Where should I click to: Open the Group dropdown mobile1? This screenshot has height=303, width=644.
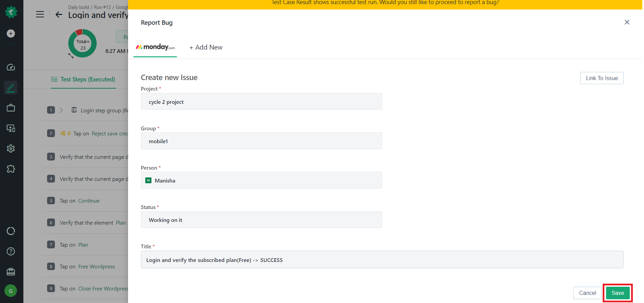pyautogui.click(x=261, y=141)
